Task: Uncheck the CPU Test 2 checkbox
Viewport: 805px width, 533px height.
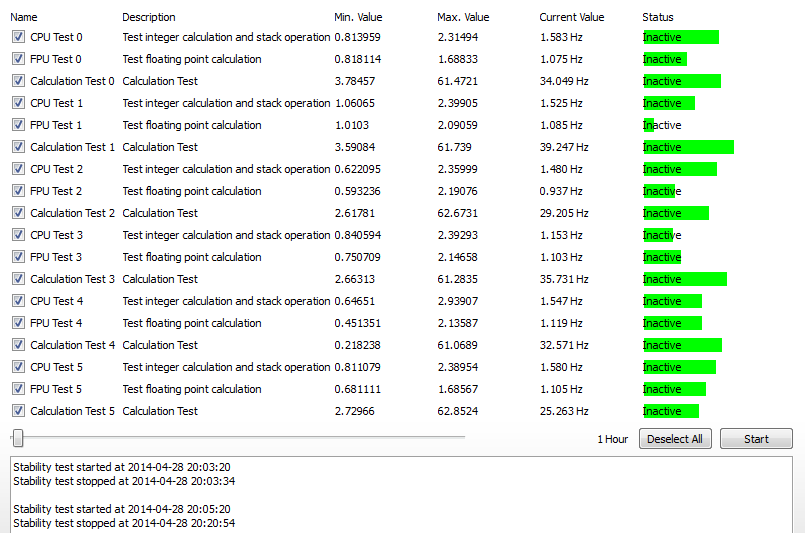Action: point(18,169)
